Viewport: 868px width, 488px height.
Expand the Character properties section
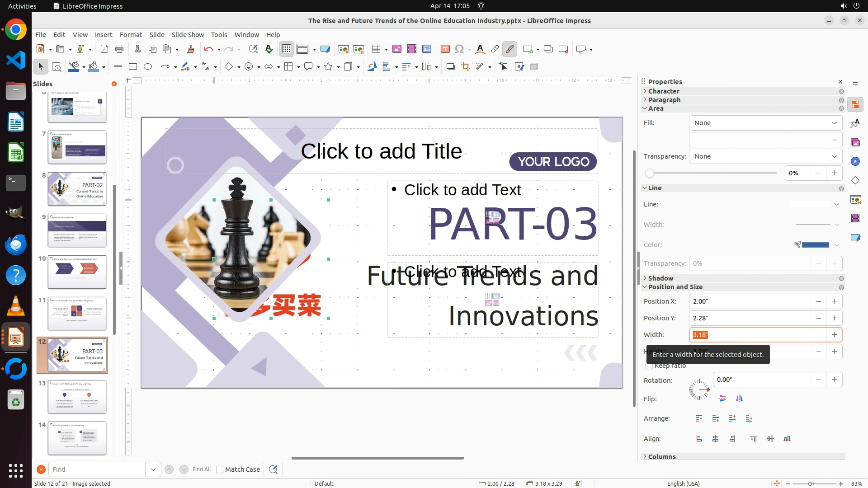663,91
